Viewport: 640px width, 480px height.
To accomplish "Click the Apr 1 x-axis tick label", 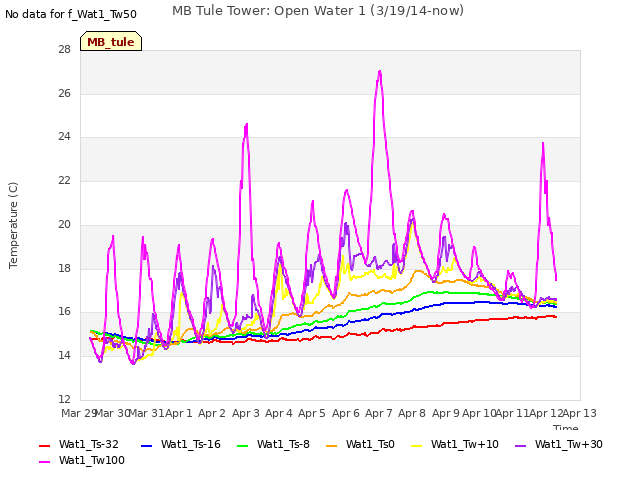I will (179, 413).
